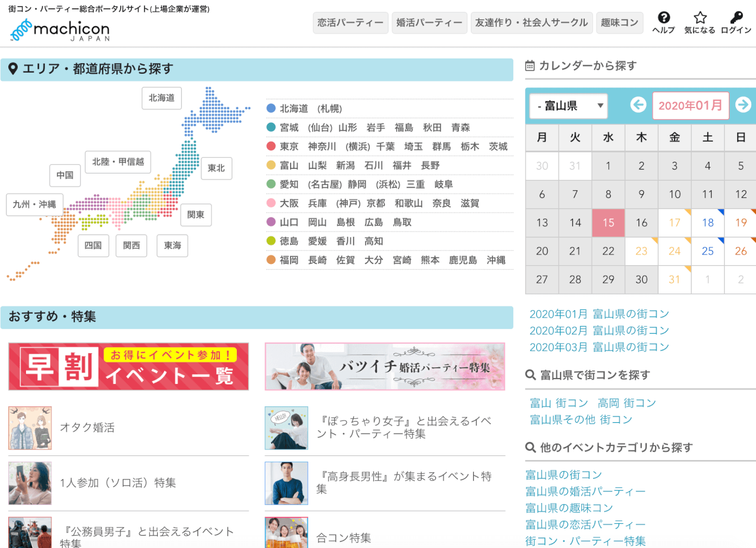The height and width of the screenshot is (548, 756).
Task: Click the 大阪 prefecture link
Action: pos(289,203)
